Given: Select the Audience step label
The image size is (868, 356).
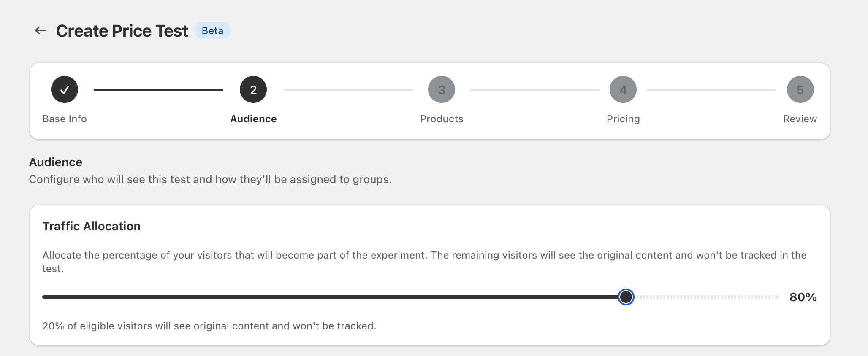Looking at the screenshot, I should [x=253, y=119].
